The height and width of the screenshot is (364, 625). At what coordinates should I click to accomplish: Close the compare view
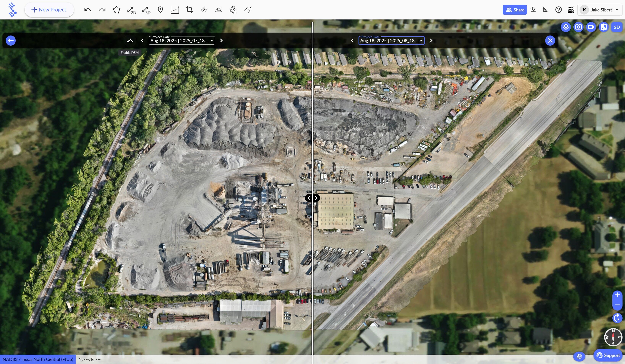(x=550, y=40)
